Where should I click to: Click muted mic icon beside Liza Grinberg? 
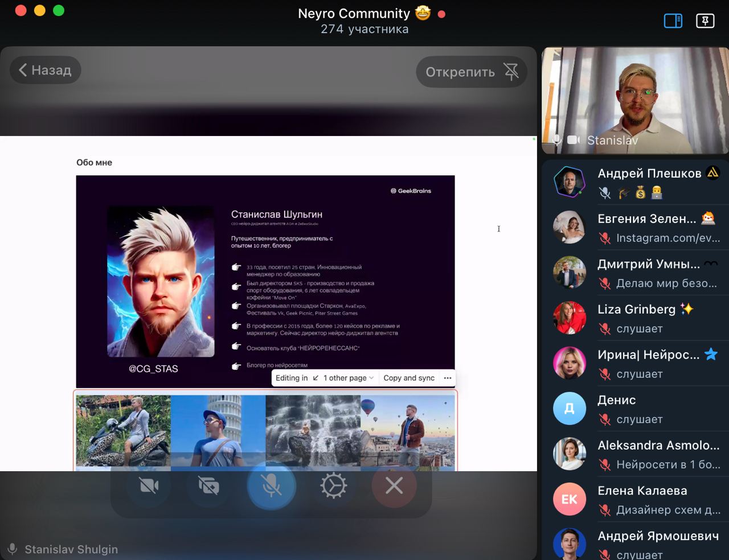(x=605, y=329)
